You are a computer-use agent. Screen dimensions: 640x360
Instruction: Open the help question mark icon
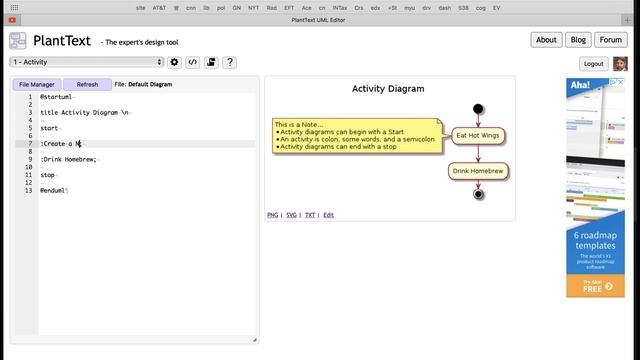(230, 62)
